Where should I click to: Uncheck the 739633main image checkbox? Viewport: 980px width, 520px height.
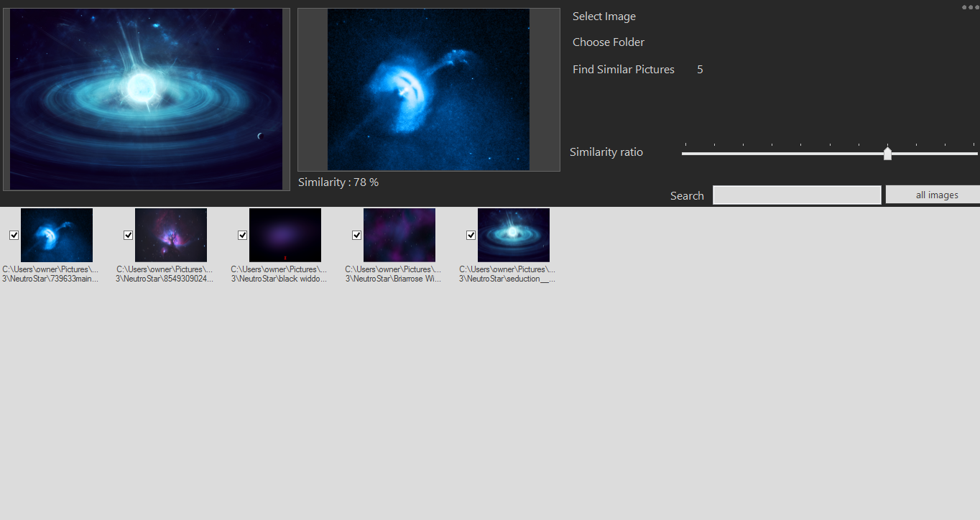(x=14, y=236)
